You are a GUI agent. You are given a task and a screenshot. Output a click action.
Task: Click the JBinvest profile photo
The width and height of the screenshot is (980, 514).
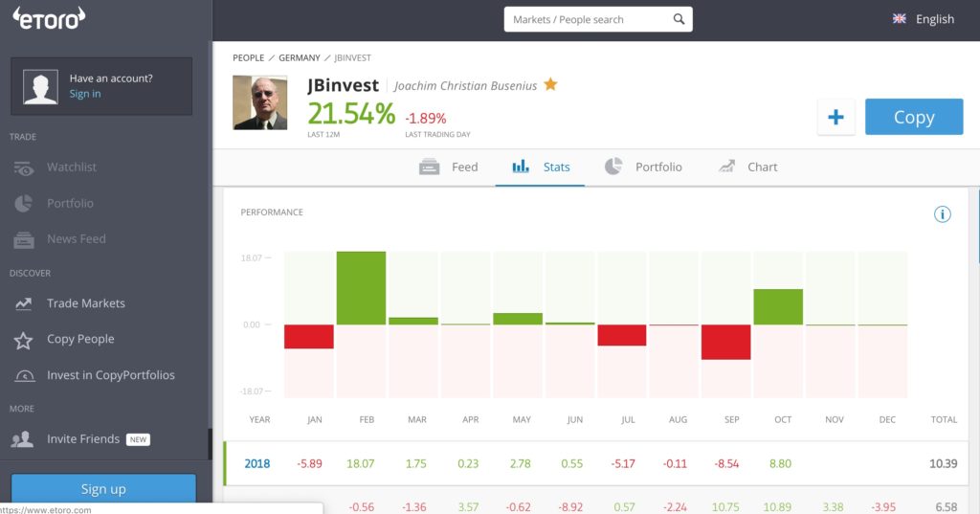pos(260,102)
